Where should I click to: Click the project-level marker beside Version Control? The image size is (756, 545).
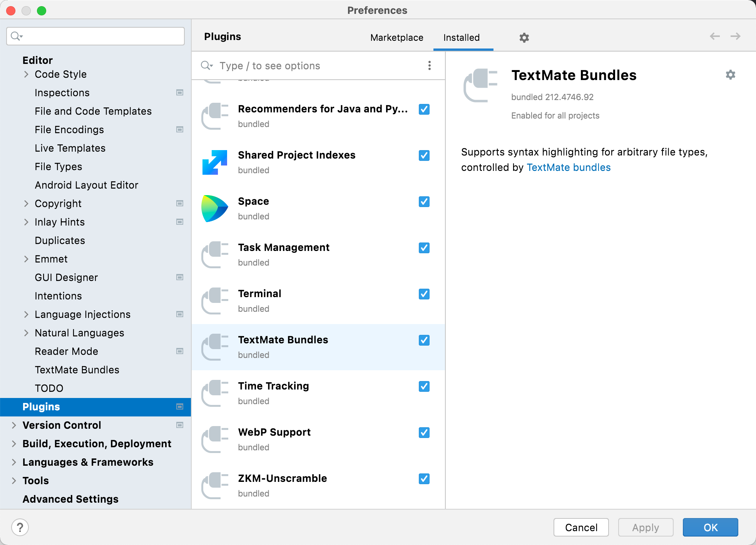pos(180,425)
